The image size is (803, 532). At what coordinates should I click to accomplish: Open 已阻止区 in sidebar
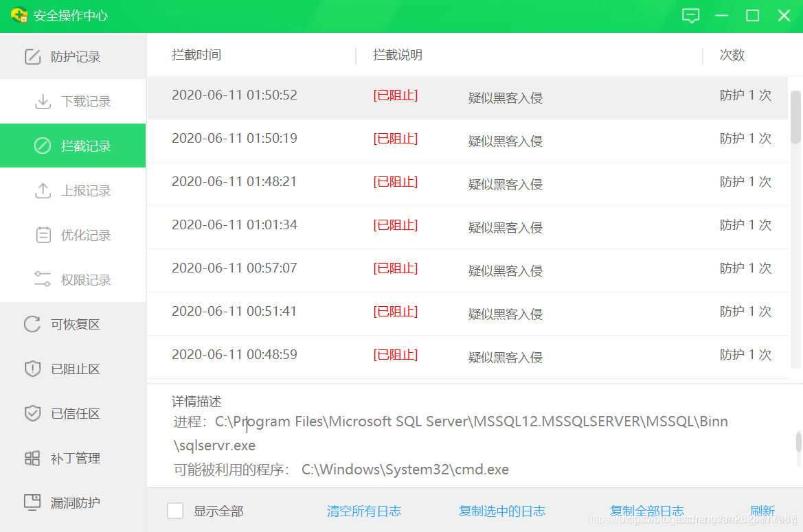[73, 369]
